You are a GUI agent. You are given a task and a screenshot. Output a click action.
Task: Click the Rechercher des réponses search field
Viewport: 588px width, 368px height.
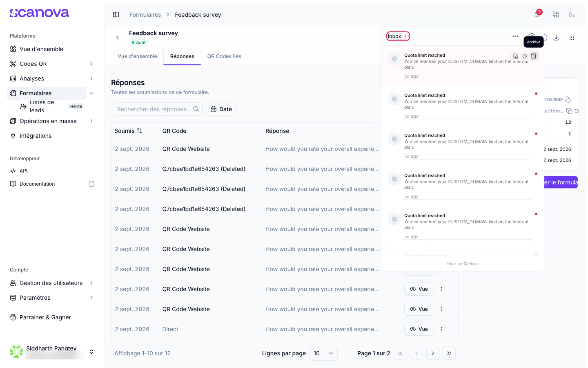click(x=158, y=109)
